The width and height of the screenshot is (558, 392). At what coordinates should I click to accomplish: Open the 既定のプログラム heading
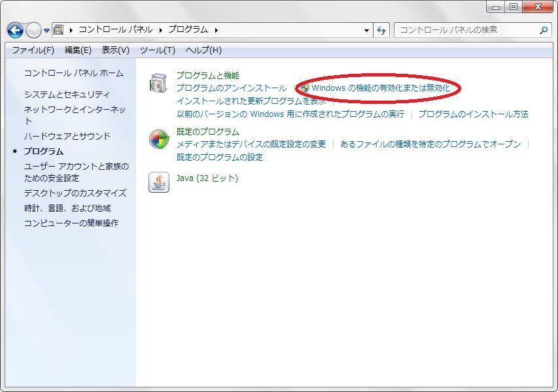click(x=208, y=131)
